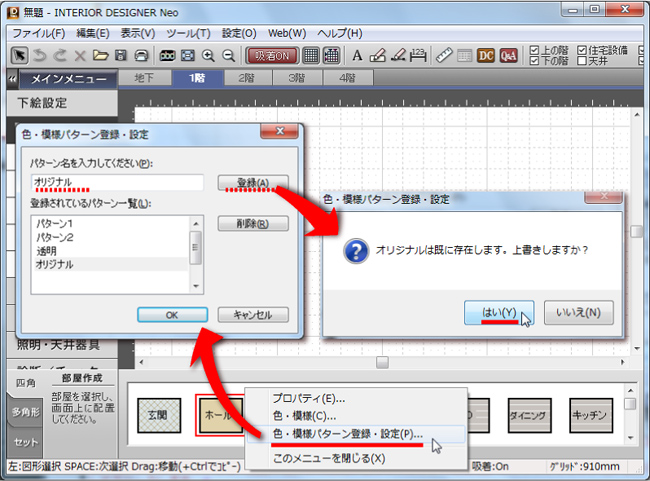
Task: Select the キッチン room thumbnail
Action: click(591, 415)
